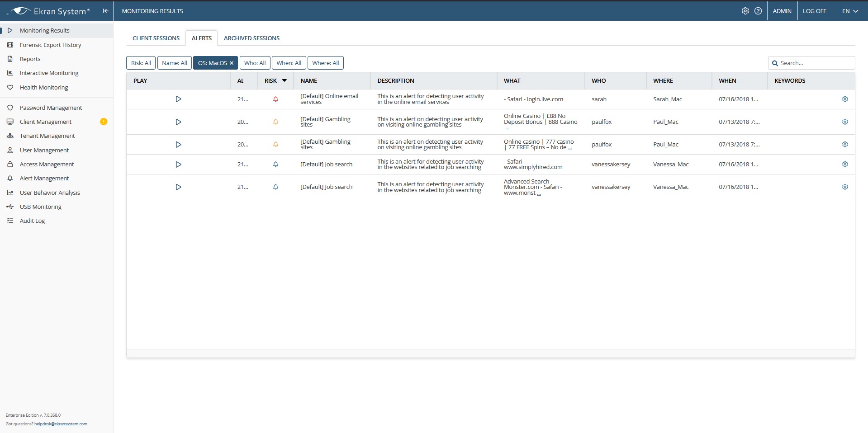The image size is (868, 433).
Task: Open settings gear for Vanessa_Mac simplyhired alert
Action: point(844,165)
